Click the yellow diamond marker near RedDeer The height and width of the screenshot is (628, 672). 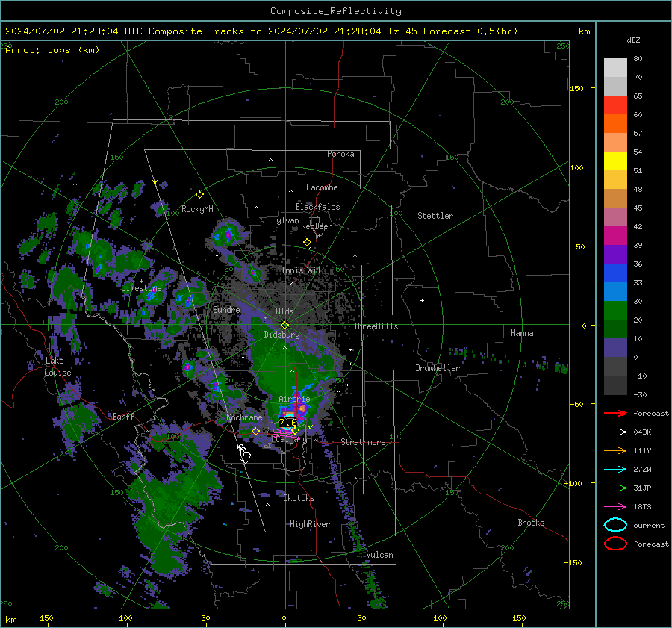[x=307, y=243]
